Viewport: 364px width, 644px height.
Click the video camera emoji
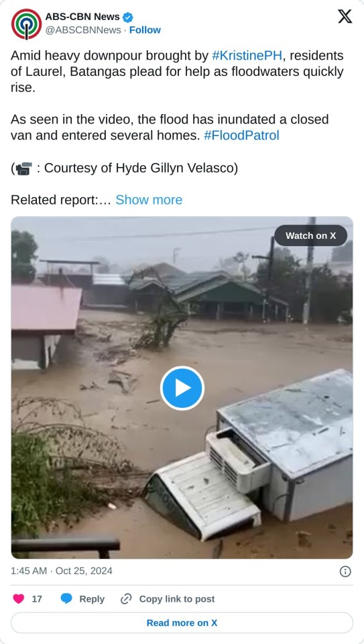23,168
